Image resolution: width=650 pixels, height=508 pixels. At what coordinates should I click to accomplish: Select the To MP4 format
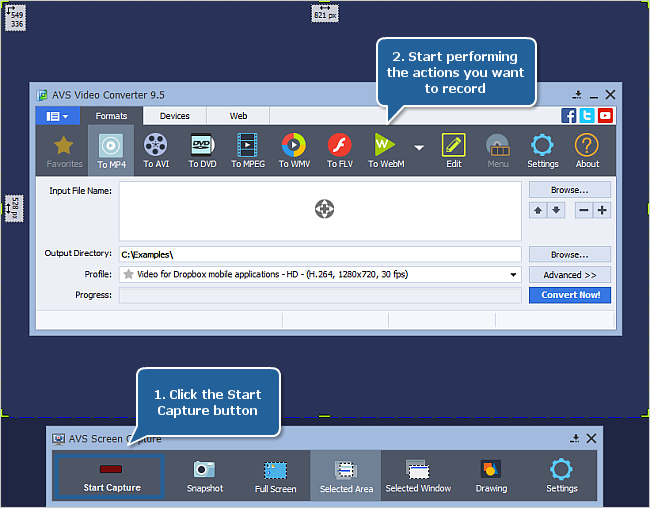tap(111, 151)
